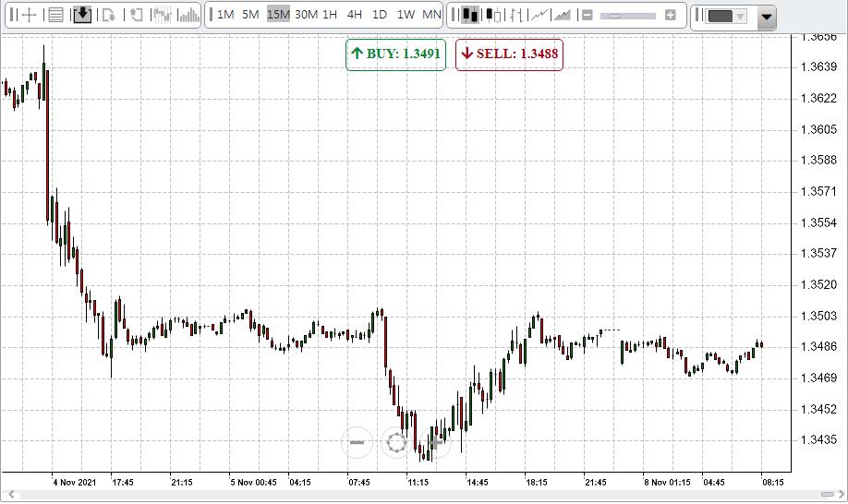Select the crosshair cursor tool

pos(30,15)
